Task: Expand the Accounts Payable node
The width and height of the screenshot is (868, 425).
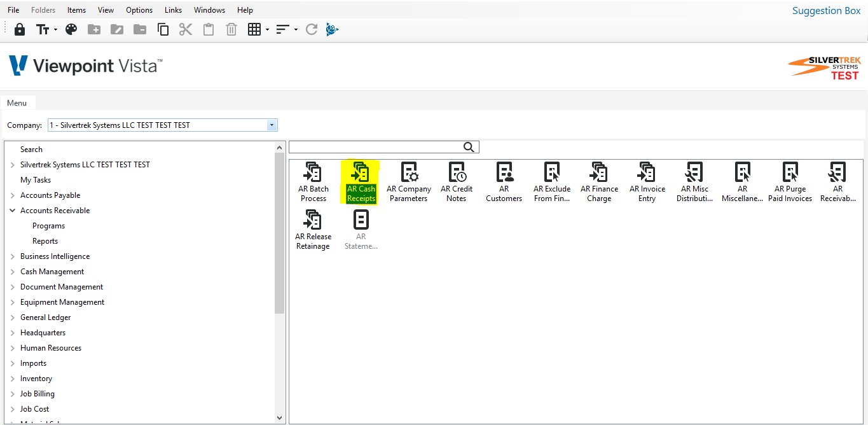Action: (x=12, y=195)
